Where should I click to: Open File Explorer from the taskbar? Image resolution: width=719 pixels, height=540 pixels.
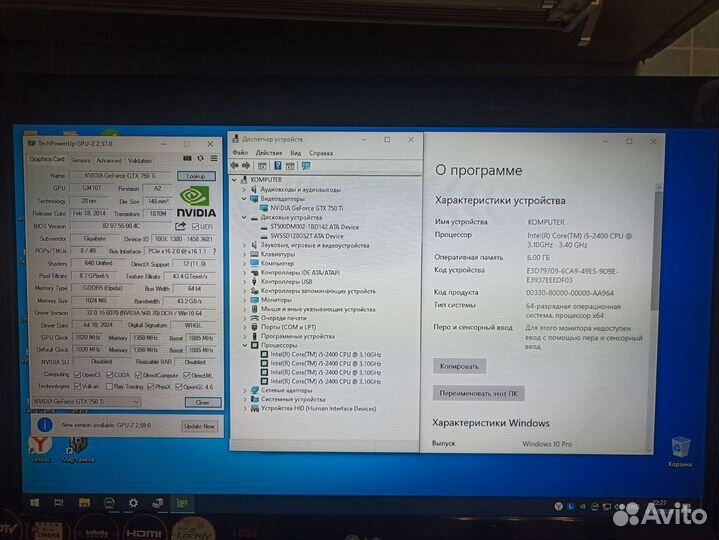coord(84,503)
